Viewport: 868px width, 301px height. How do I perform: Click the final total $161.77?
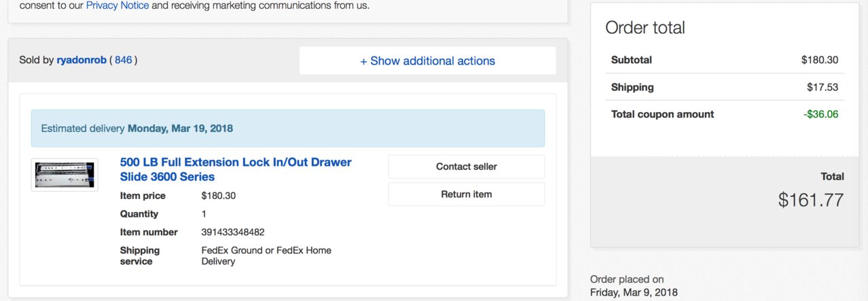pos(811,200)
